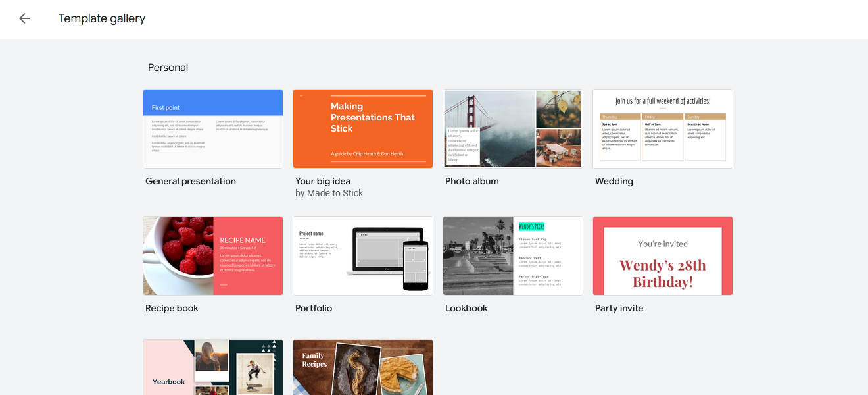868x395 pixels.
Task: Choose the Party invite template
Action: 662,255
